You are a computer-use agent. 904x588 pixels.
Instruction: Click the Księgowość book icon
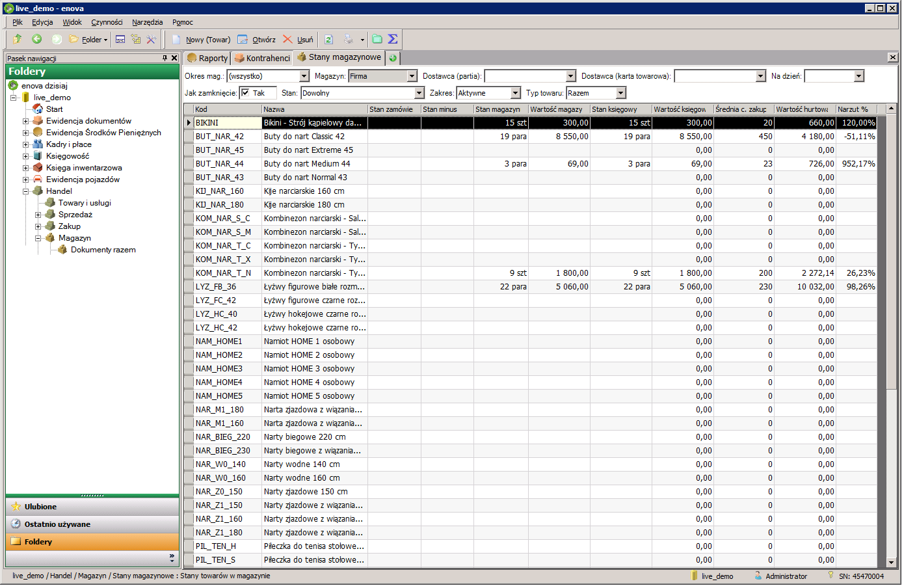click(38, 156)
